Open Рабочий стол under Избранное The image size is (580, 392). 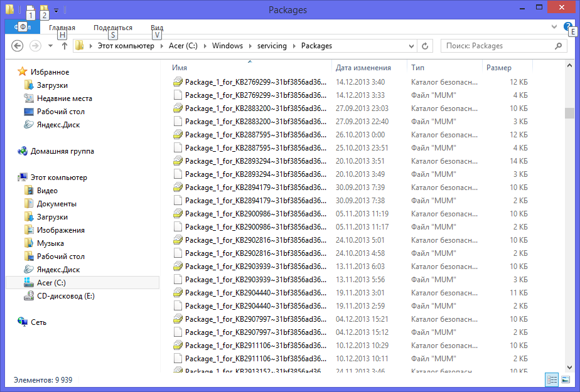click(61, 112)
